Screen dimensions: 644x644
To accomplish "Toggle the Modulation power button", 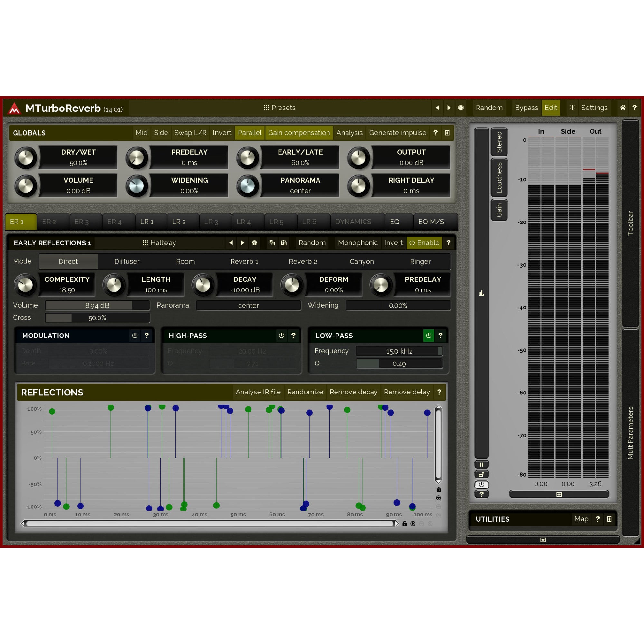I will (135, 336).
